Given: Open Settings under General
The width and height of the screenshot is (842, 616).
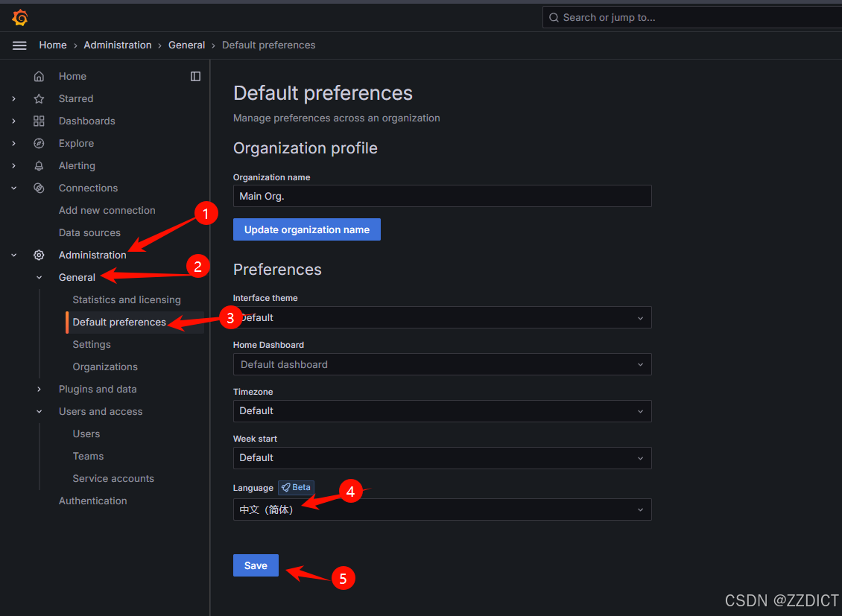Looking at the screenshot, I should click(x=92, y=344).
